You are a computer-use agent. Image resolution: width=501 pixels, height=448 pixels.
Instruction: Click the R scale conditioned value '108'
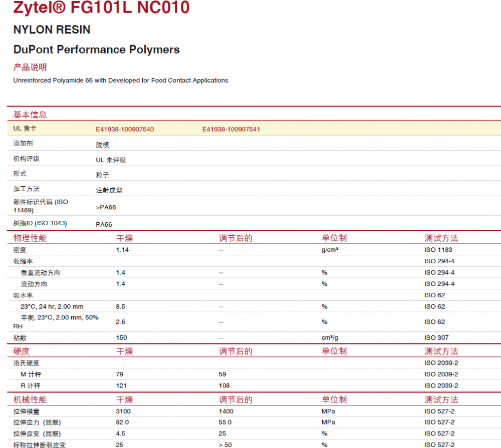(x=224, y=385)
